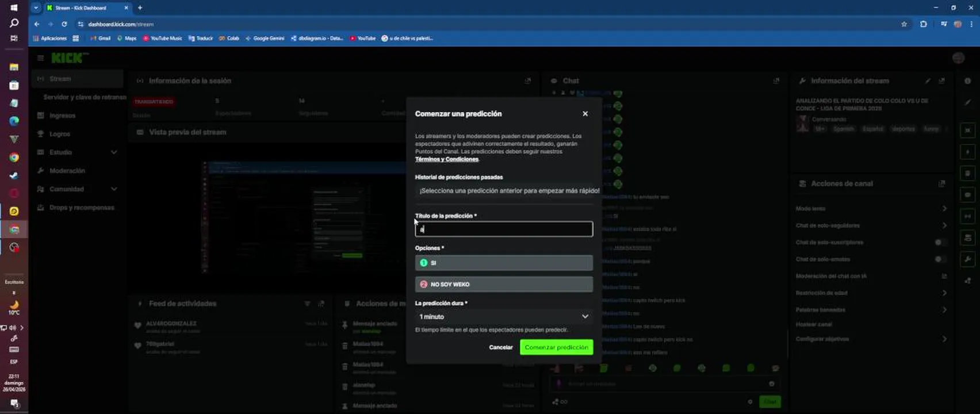Click the KICK logo

[x=70, y=58]
